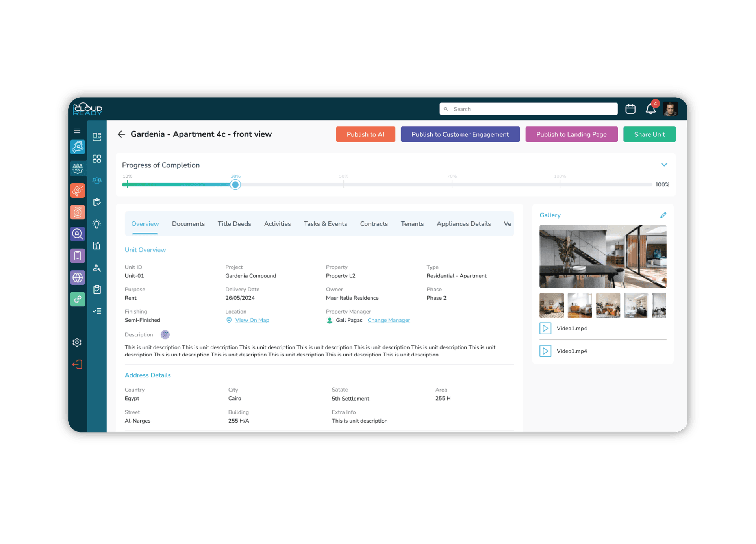The image size is (756, 544).
Task: Play the first Video1.mp4 in Gallery
Action: (x=545, y=328)
